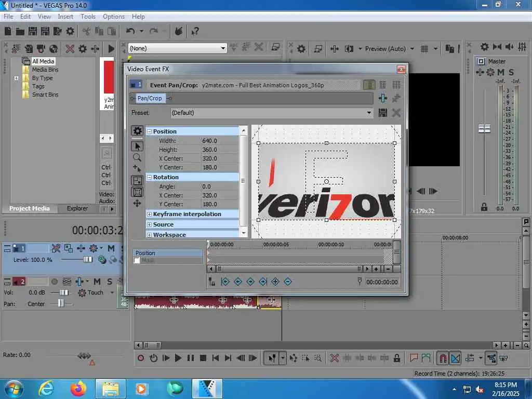Click the Delete Keyframe minus-diamond button
Viewport: 532px width, 399px height.
pos(288,282)
